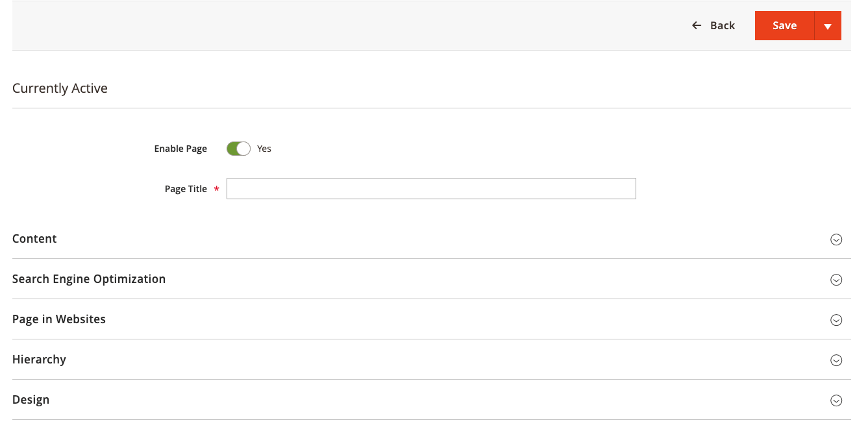Click the chevron icon on the Content section

point(836,239)
